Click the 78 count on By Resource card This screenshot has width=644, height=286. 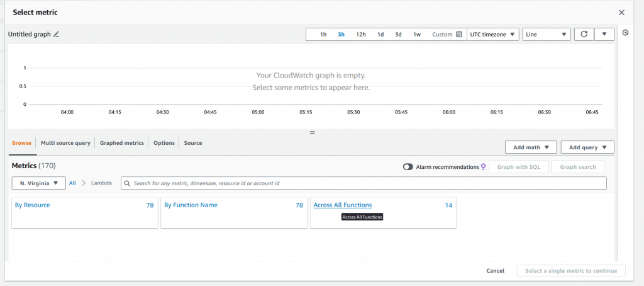coord(150,205)
